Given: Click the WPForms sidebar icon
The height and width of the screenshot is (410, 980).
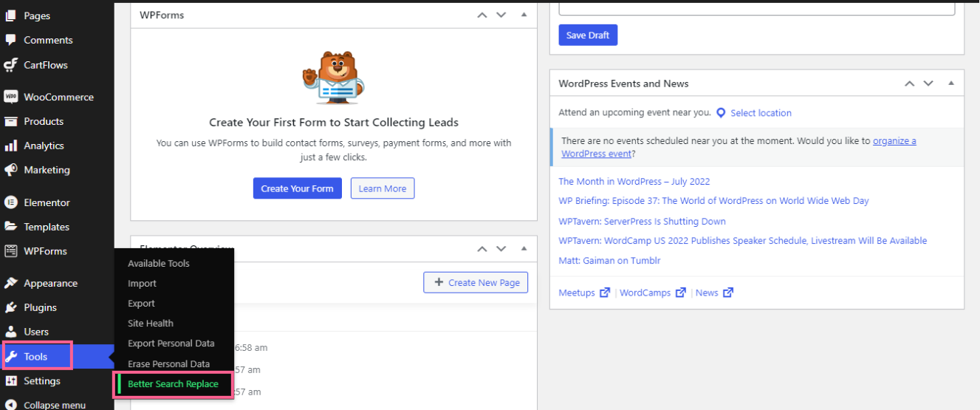Looking at the screenshot, I should (10, 251).
